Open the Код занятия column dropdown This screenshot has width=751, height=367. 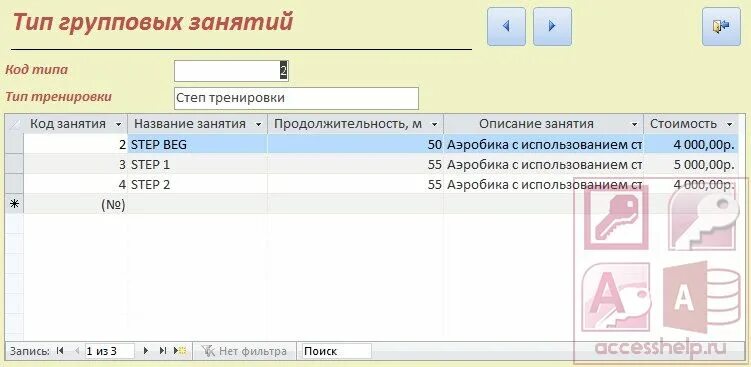[119, 124]
